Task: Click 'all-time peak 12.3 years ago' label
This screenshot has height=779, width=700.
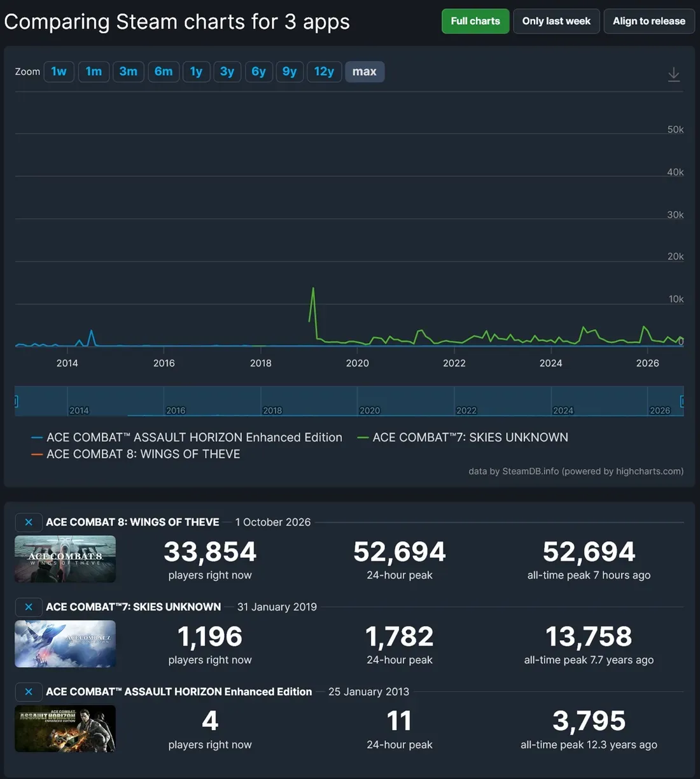Action: pyautogui.click(x=589, y=744)
